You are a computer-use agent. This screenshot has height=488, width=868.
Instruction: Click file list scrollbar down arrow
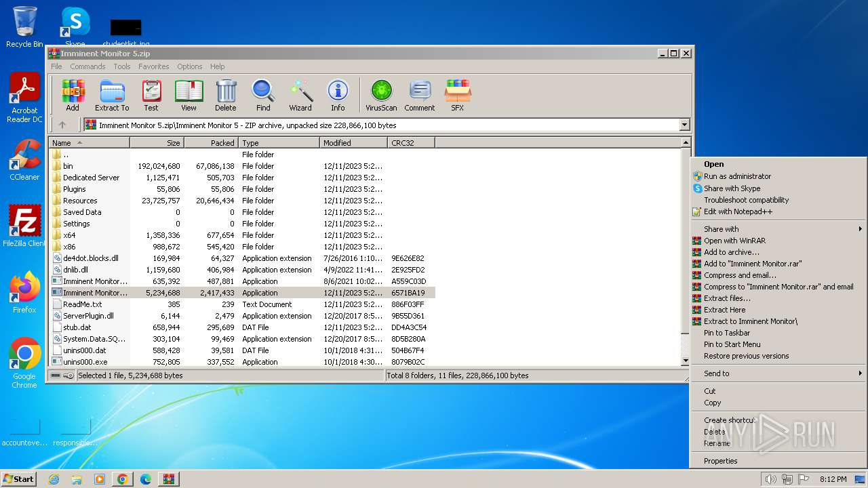pos(686,361)
